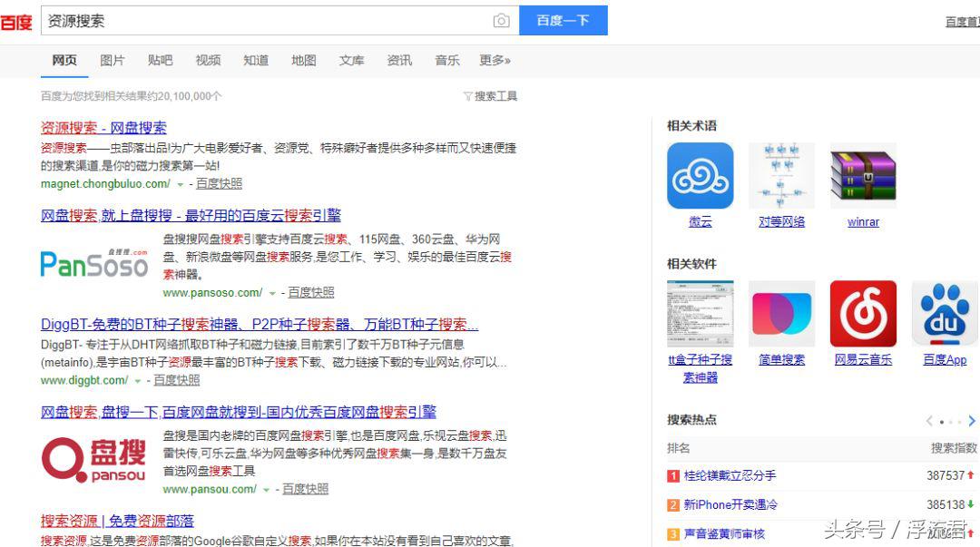Open result 网盘搜索,盘搜一下
Screen dimensions: 980x547
point(238,412)
